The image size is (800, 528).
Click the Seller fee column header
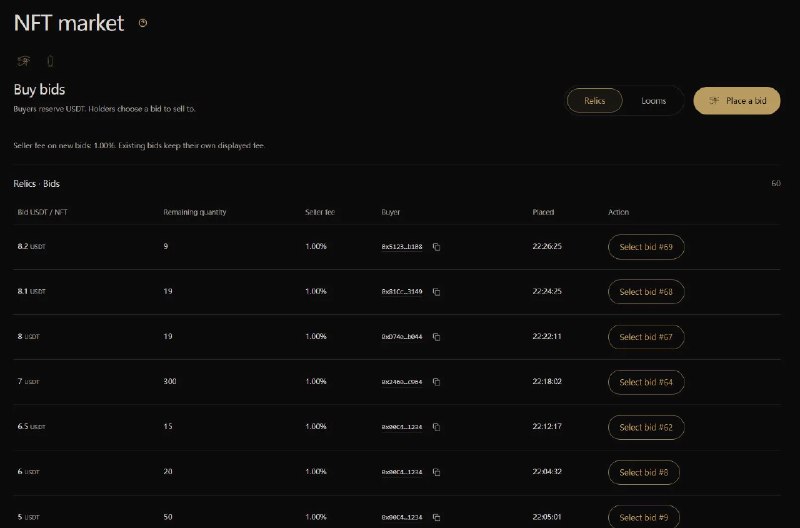click(320, 212)
